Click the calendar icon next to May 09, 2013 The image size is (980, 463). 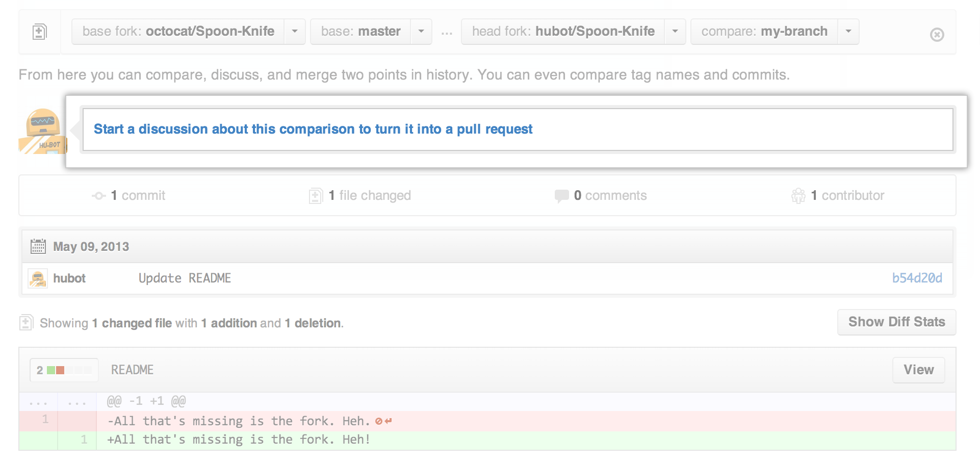click(x=38, y=246)
